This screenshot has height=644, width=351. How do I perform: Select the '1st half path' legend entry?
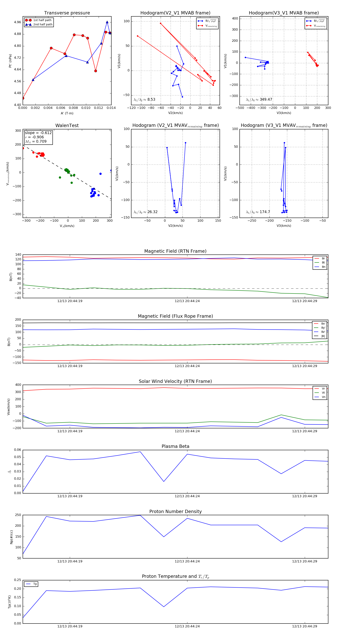(38, 20)
